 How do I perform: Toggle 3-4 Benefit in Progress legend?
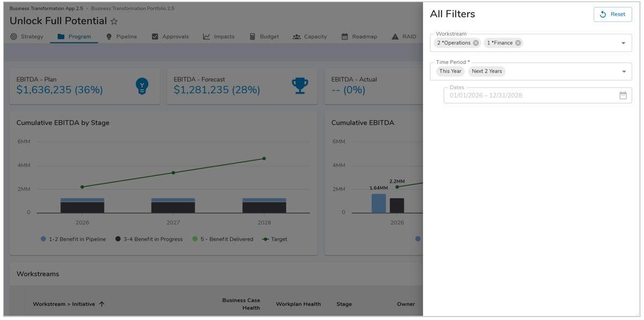click(x=149, y=239)
